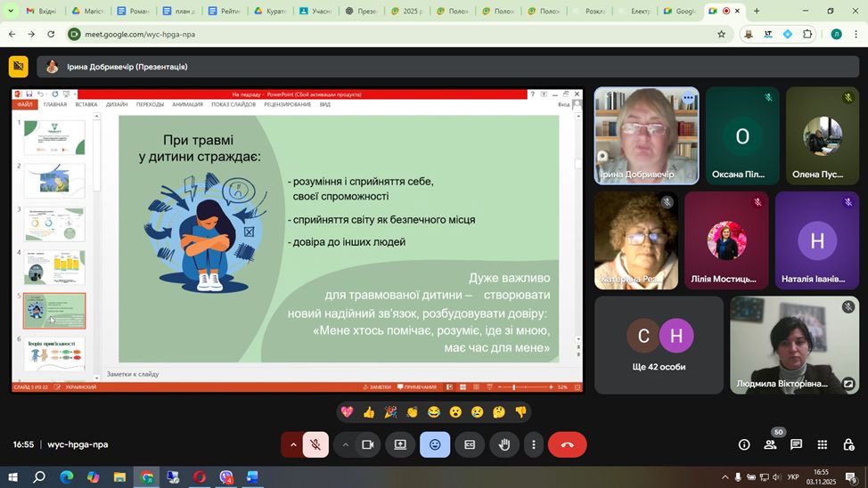Open the chat with everyone panel
This screenshot has height=488, width=868.
pyautogui.click(x=796, y=445)
